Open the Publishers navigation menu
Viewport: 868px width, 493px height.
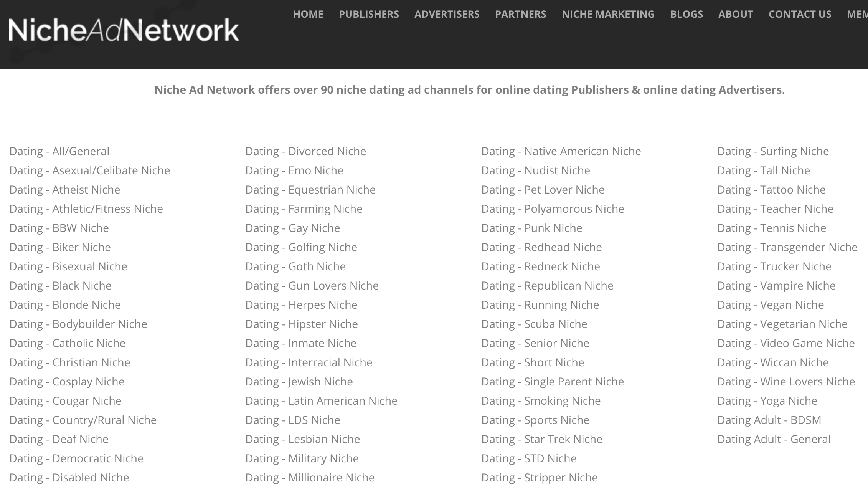coord(368,14)
